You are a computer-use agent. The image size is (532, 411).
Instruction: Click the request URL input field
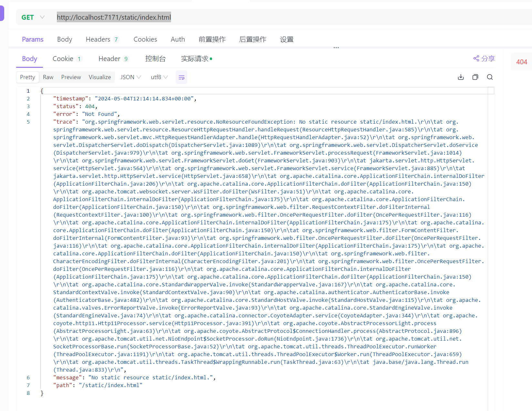(114, 17)
